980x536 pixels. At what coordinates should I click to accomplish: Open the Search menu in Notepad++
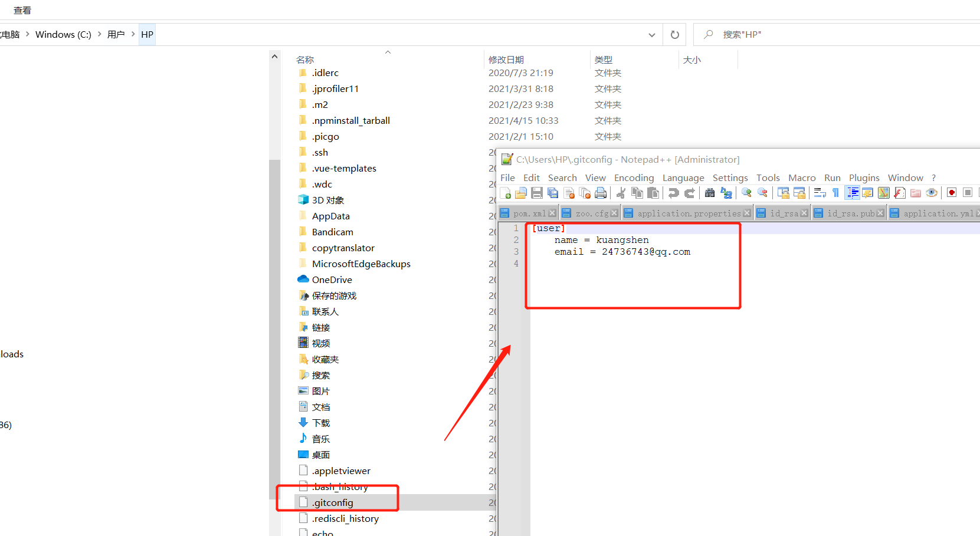pos(562,177)
